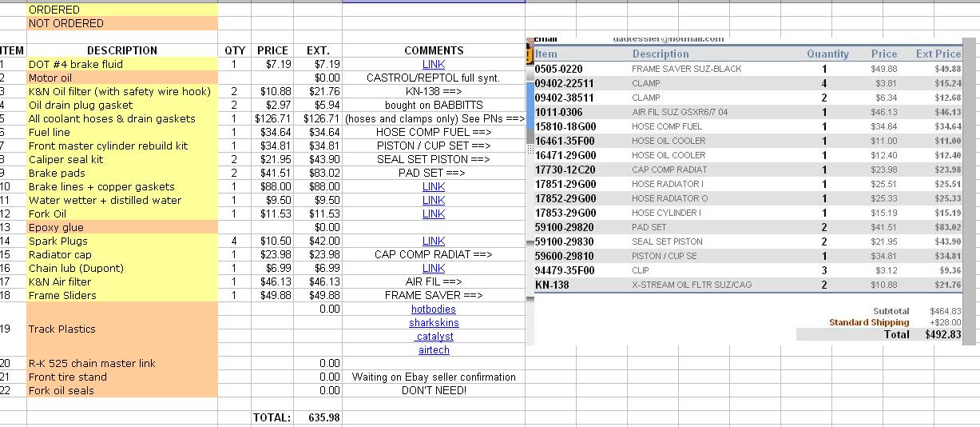Select the 635.98 total value cell
The height and width of the screenshot is (427, 980).
[317, 417]
